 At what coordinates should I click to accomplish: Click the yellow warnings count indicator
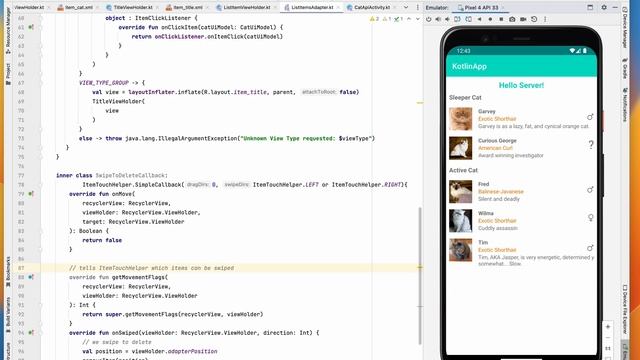tap(374, 19)
